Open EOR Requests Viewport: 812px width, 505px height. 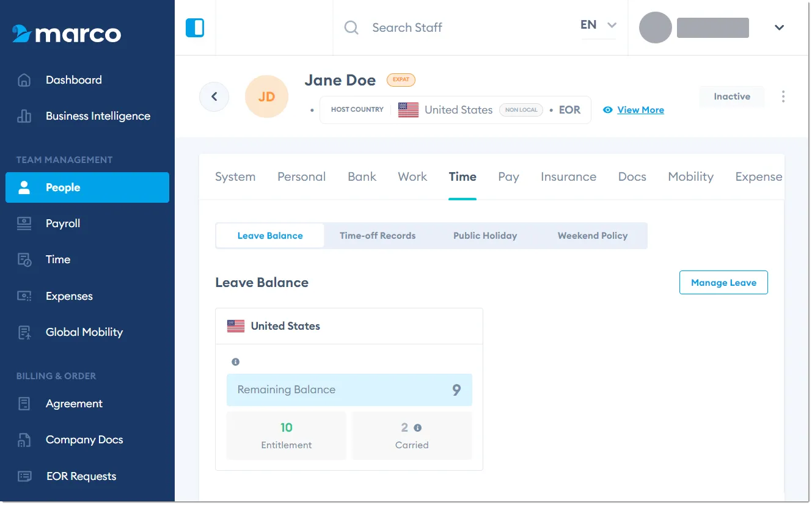(81, 476)
